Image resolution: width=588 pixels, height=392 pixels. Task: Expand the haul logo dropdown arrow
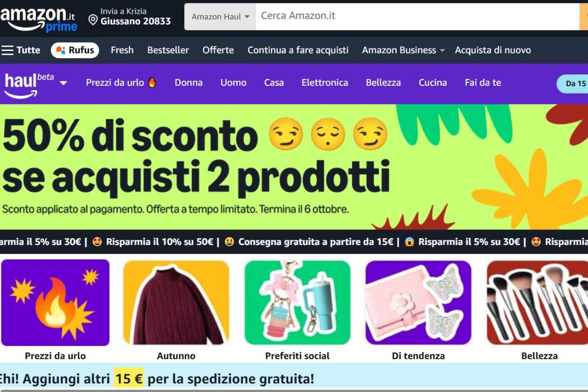[x=63, y=83]
